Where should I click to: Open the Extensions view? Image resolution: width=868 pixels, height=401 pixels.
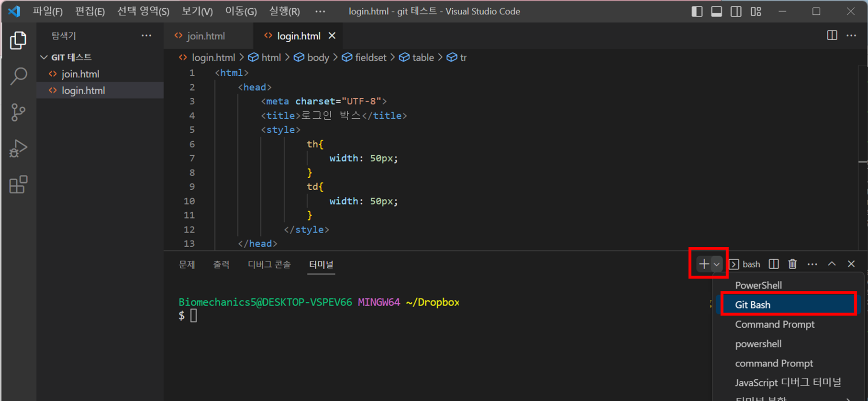18,184
